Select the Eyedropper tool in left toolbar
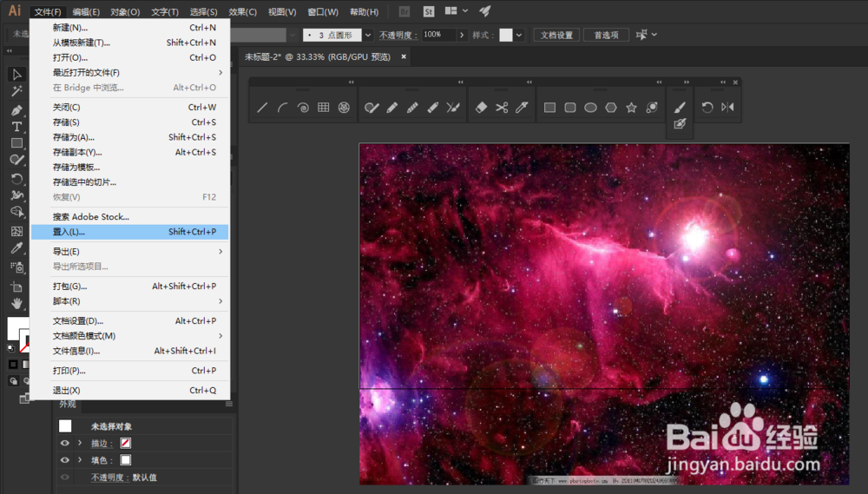This screenshot has height=494, width=868. pyautogui.click(x=16, y=248)
